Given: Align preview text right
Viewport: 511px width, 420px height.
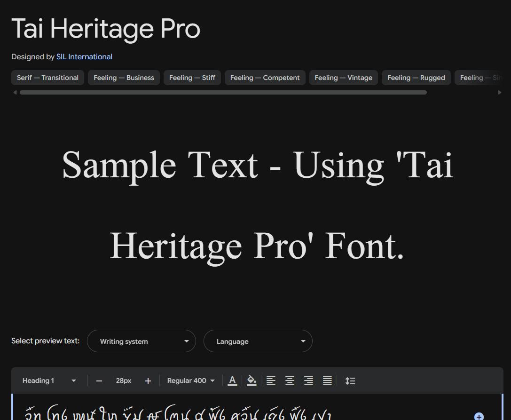Looking at the screenshot, I should pos(308,380).
